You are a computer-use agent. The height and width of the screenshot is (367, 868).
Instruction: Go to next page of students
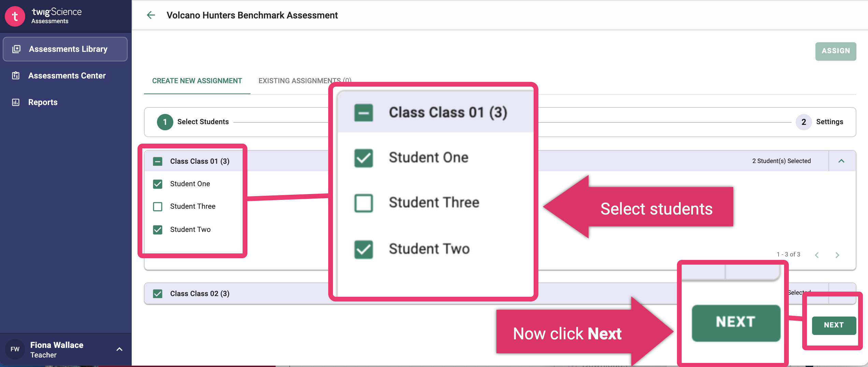[x=837, y=255]
